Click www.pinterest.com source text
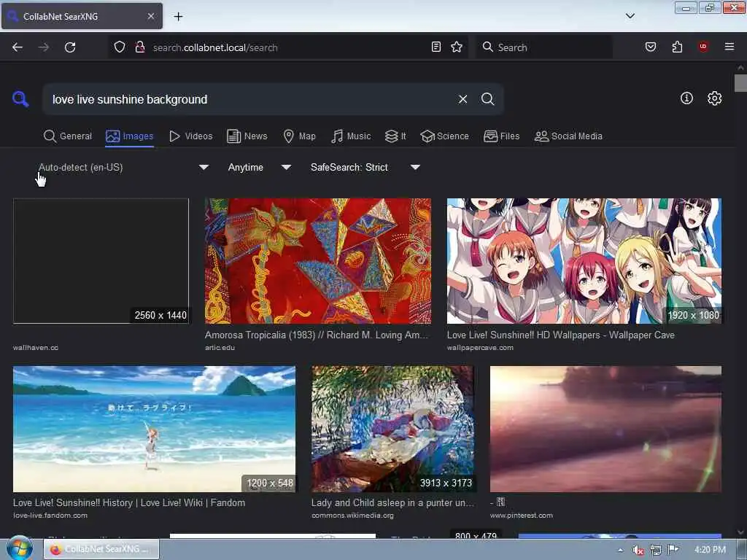Image resolution: width=747 pixels, height=560 pixels. [x=522, y=516]
